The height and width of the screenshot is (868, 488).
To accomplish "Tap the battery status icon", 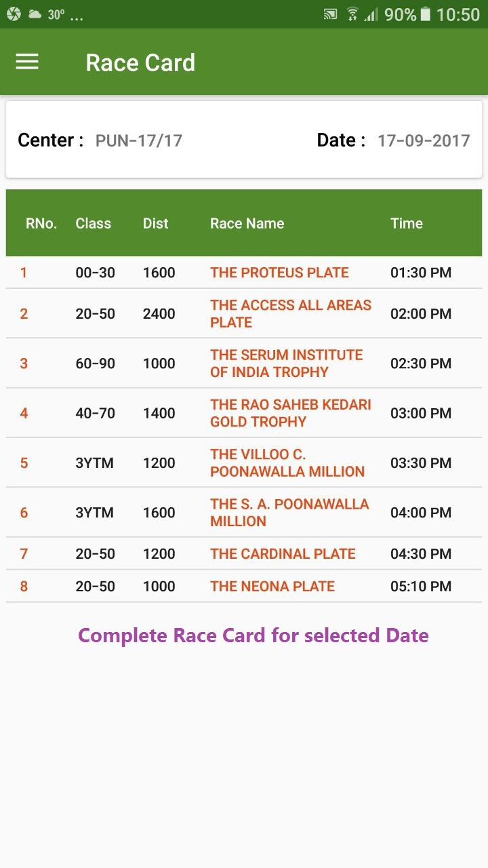I will pyautogui.click(x=426, y=14).
